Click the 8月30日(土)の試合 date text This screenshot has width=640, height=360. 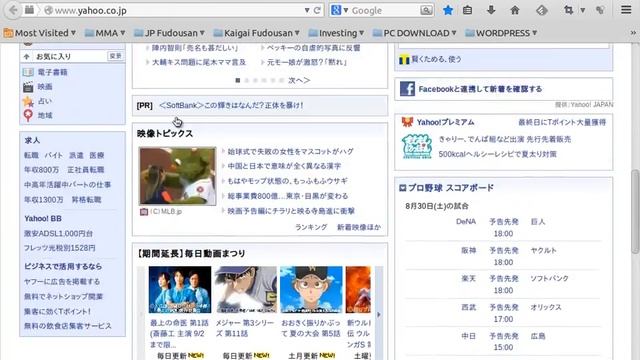click(x=437, y=206)
